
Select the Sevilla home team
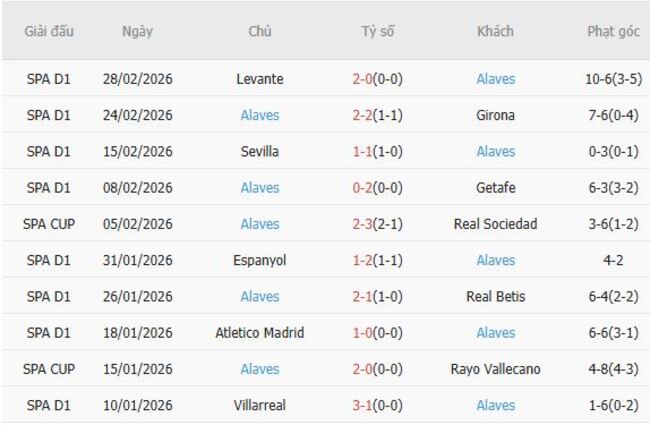(260, 151)
